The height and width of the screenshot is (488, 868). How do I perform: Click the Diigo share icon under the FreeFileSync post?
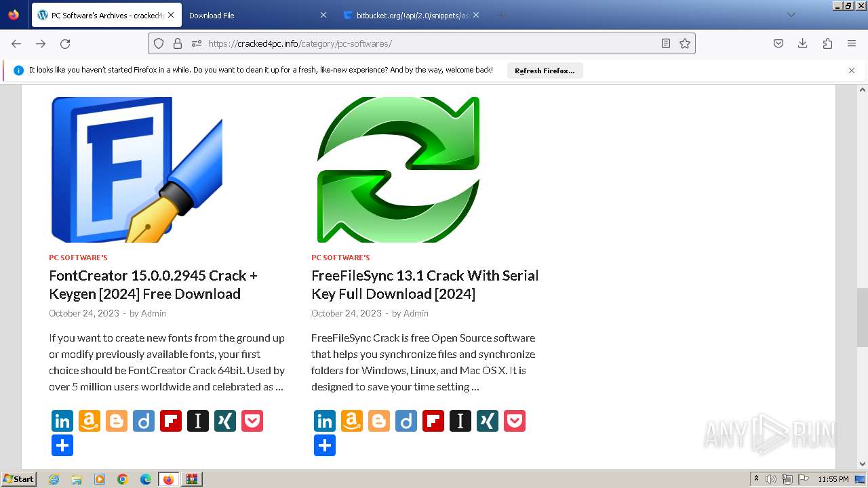click(x=406, y=421)
